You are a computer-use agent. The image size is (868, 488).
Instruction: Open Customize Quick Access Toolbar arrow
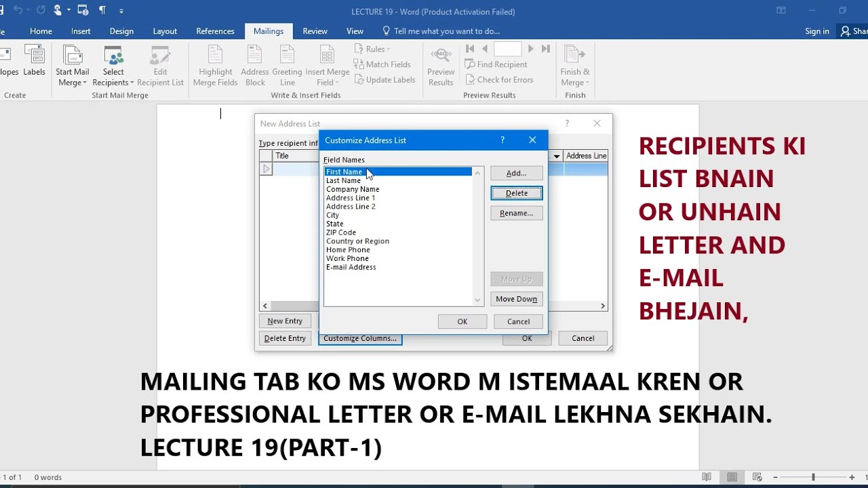pos(121,10)
